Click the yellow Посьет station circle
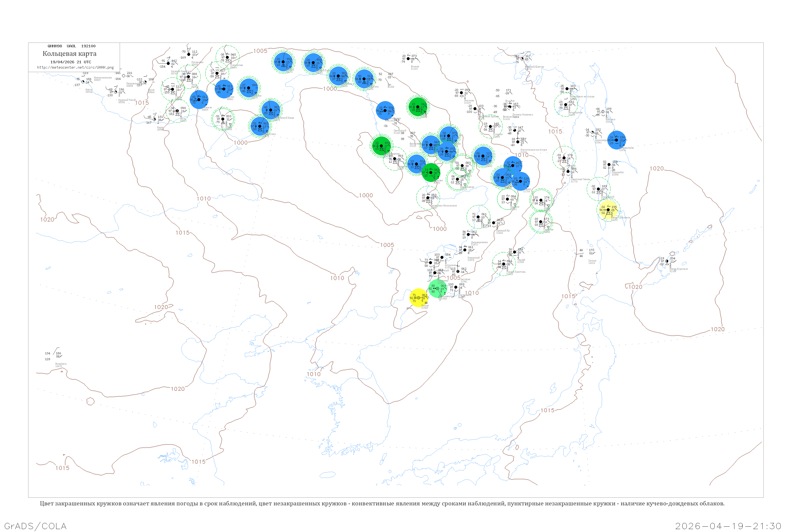 pyautogui.click(x=418, y=298)
